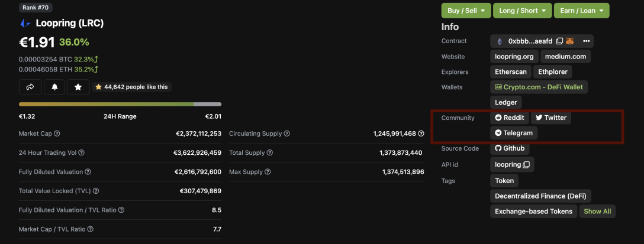Select the Token tag
Image resolution: width=644 pixels, height=244 pixels.
[504, 180]
